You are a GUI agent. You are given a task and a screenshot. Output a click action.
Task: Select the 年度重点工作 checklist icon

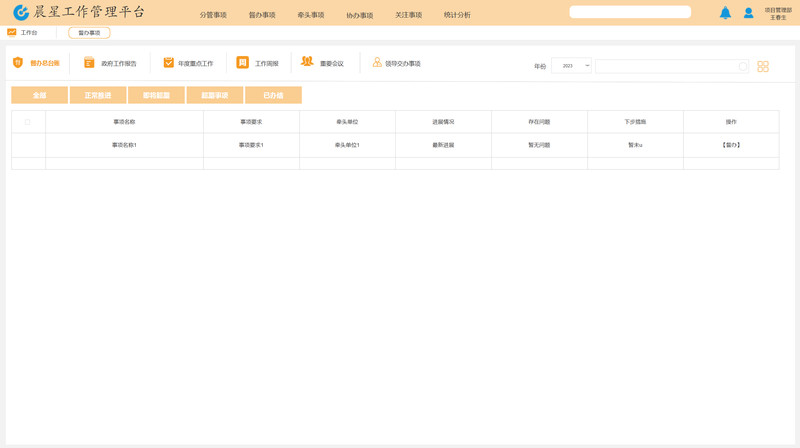pos(168,62)
